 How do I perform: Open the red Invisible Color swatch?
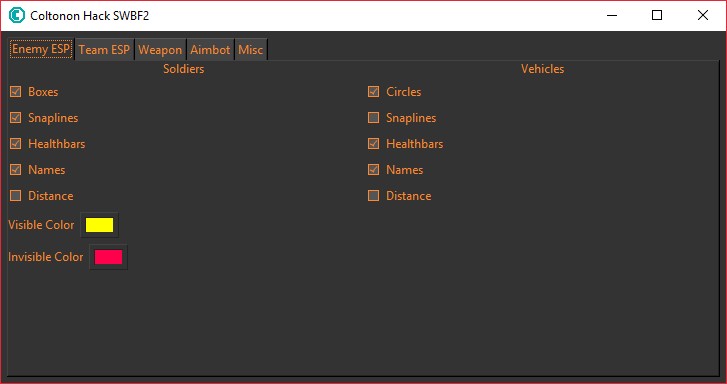(108, 257)
